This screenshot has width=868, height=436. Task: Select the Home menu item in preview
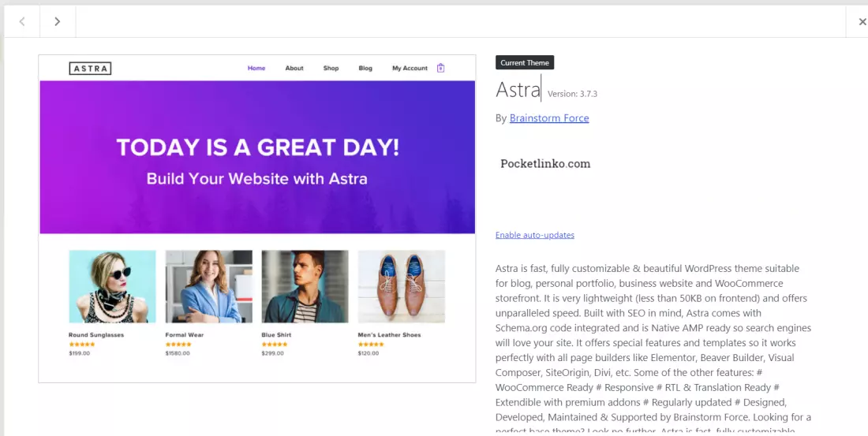(x=256, y=69)
